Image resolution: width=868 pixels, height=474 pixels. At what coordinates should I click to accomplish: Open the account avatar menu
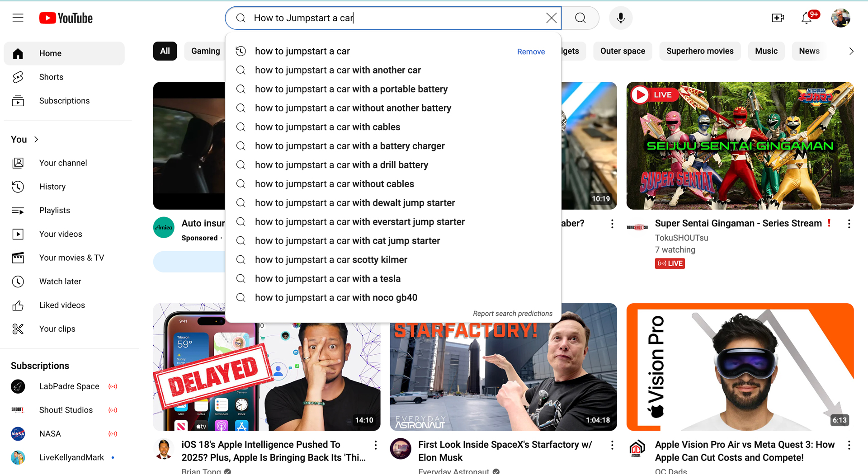point(840,18)
